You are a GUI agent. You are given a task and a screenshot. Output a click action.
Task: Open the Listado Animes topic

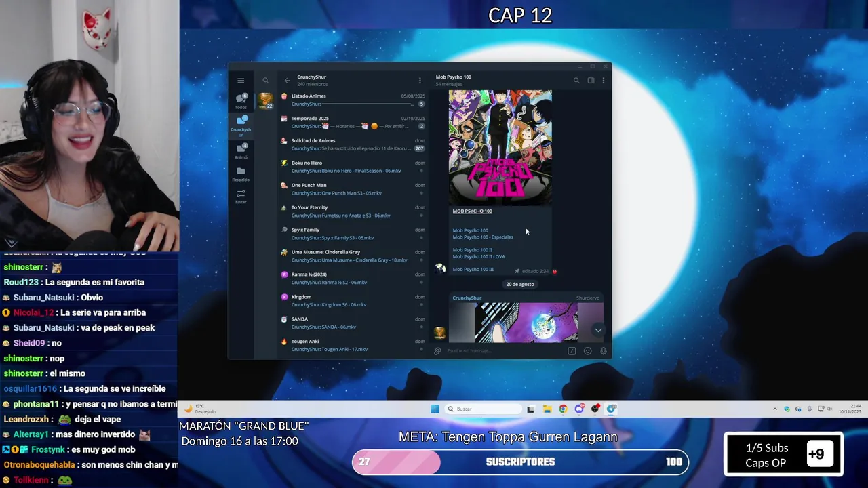tap(353, 100)
